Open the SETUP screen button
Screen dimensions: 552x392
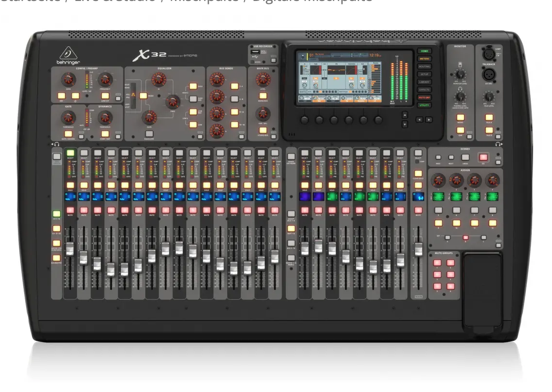(x=424, y=74)
